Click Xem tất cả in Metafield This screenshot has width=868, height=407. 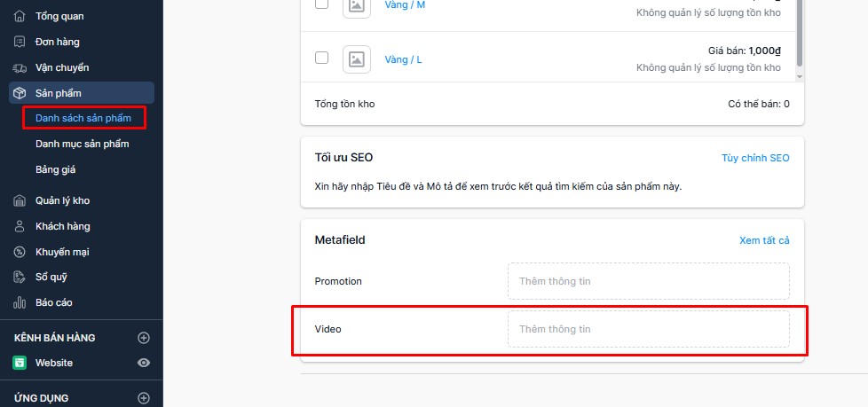[x=764, y=240]
